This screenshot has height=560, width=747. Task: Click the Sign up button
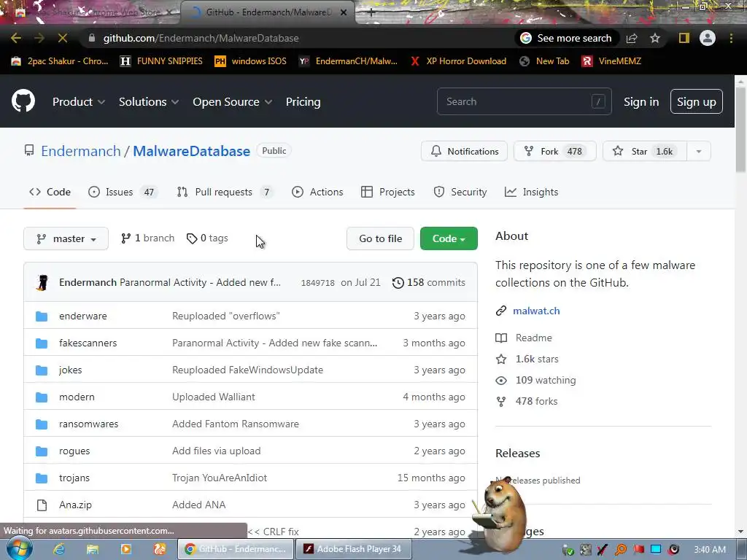697,102
